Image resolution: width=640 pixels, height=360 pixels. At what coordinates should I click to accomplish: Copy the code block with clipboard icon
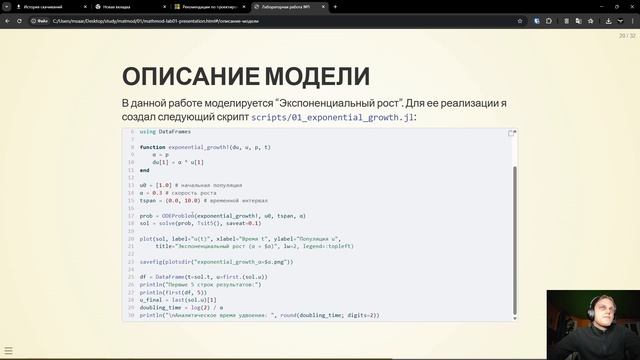click(512, 133)
